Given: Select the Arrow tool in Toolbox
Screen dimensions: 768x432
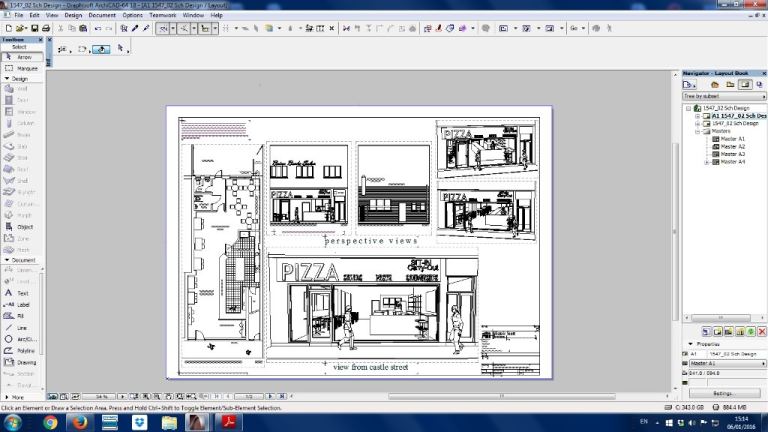Looking at the screenshot, I should click(x=22, y=57).
